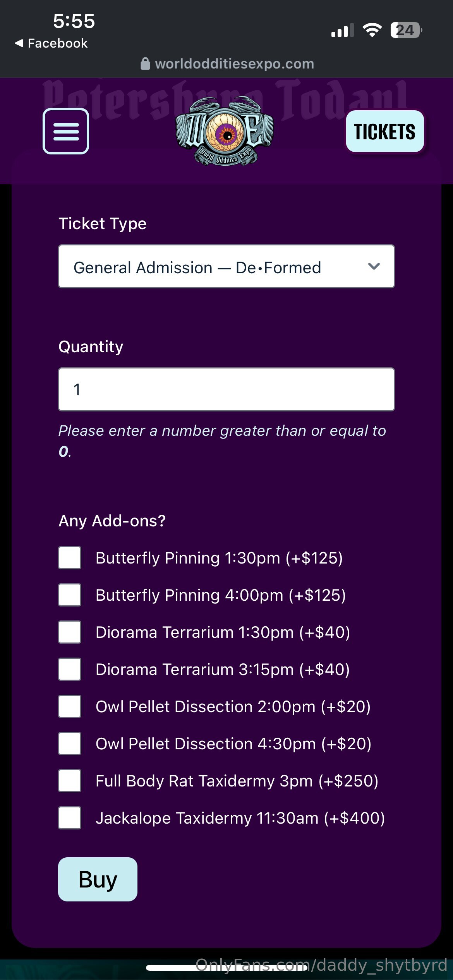Check Full Body Rat Taxidermy 3pm
Screen dimensions: 453x980
(x=70, y=781)
